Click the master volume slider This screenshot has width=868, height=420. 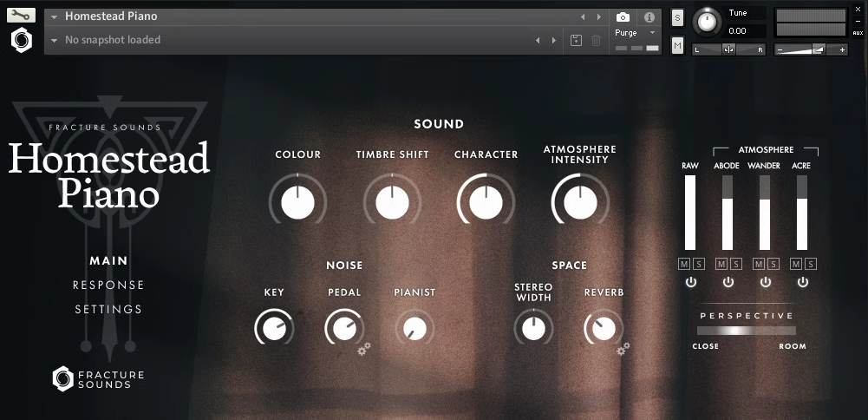tap(811, 49)
